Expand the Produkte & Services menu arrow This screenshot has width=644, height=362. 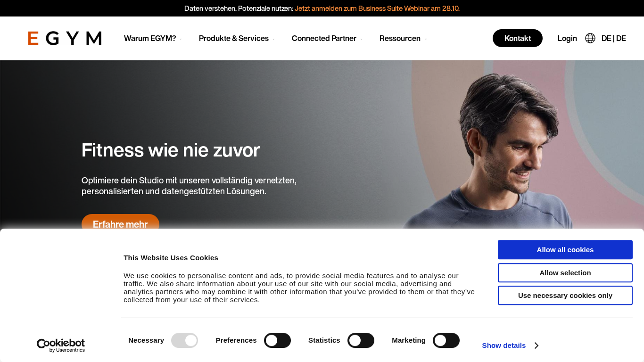pyautogui.click(x=273, y=39)
